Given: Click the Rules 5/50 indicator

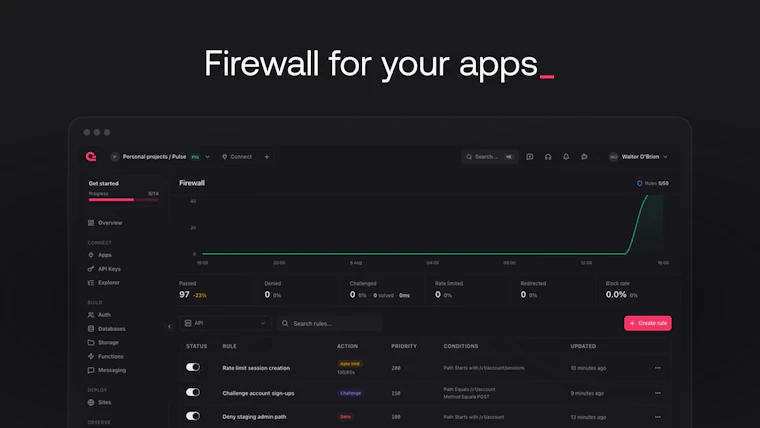Looking at the screenshot, I should click(x=652, y=183).
